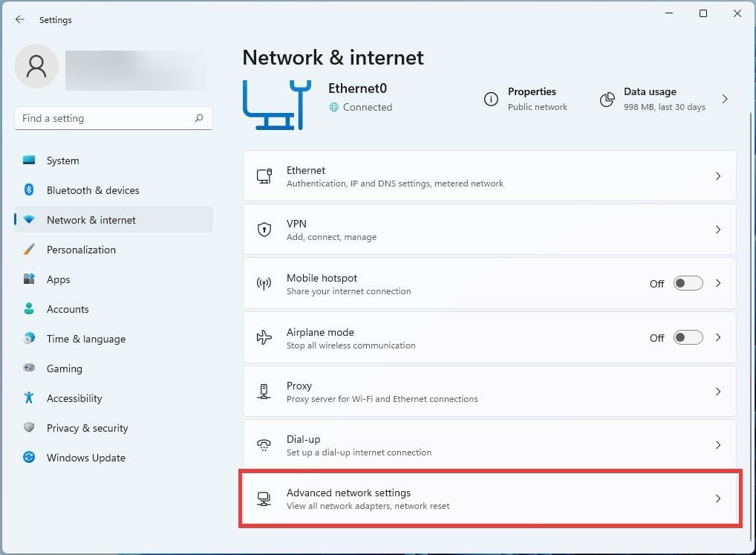Click the Accessibility figure icon
The width and height of the screenshot is (756, 555).
[29, 397]
